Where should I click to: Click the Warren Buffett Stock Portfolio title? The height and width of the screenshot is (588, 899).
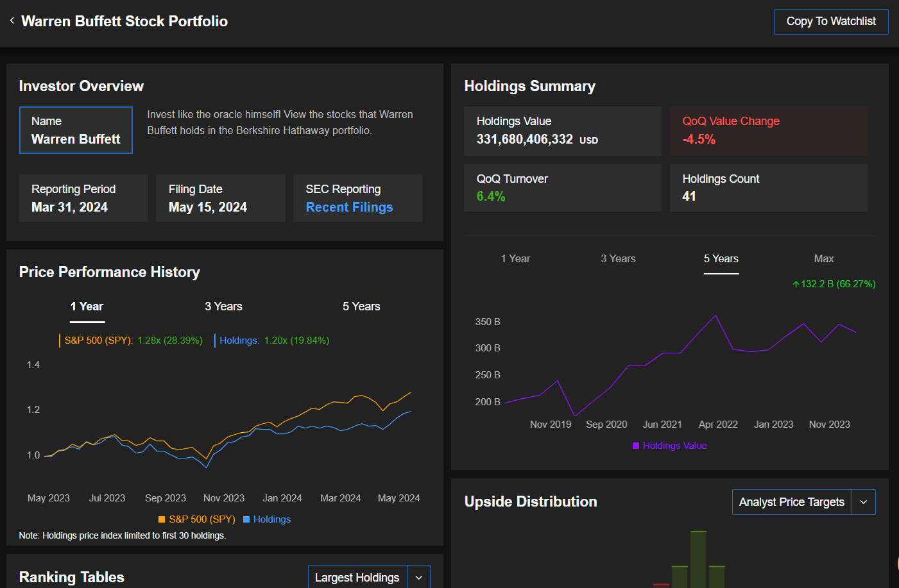click(x=124, y=21)
